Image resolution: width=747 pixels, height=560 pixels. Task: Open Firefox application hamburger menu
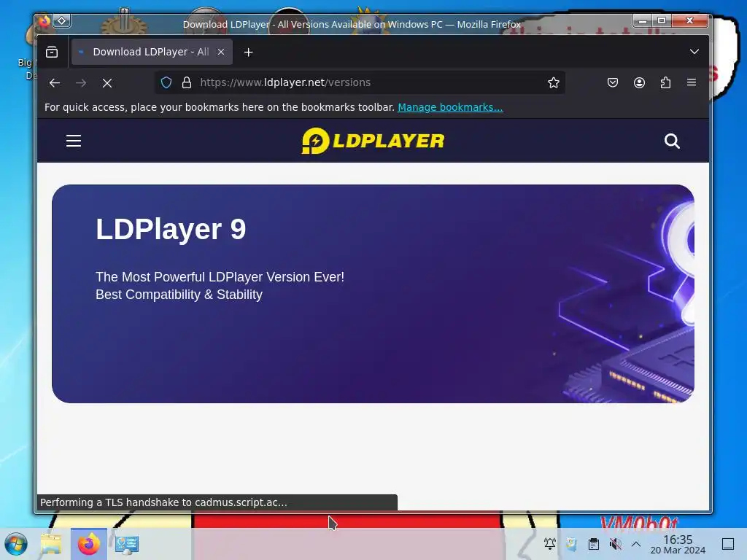(x=692, y=82)
